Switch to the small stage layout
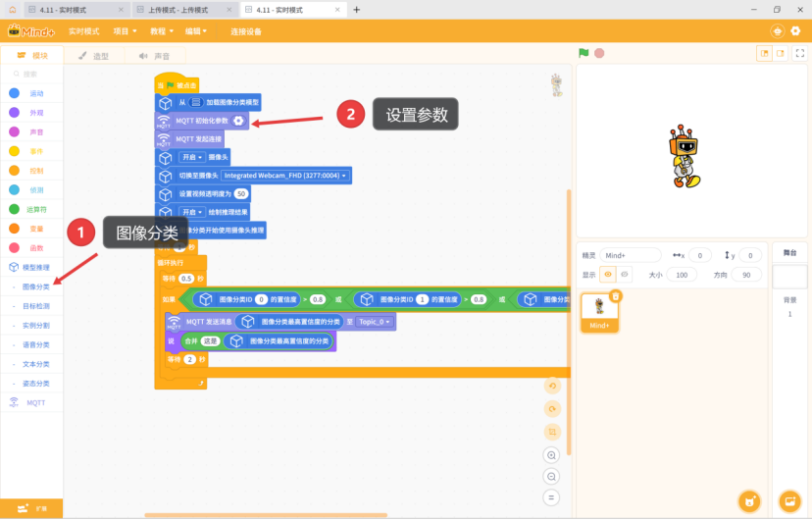The height and width of the screenshot is (520, 812). 764,53
